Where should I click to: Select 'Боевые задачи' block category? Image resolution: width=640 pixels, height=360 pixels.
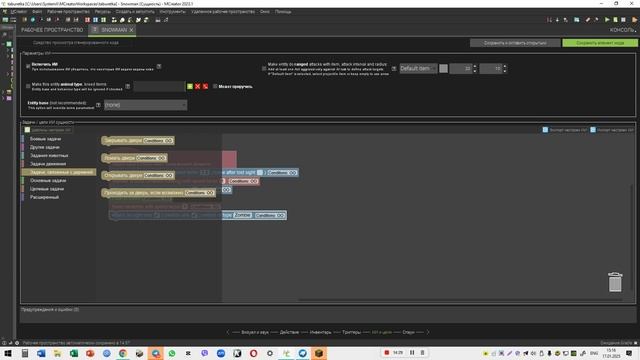[45, 139]
